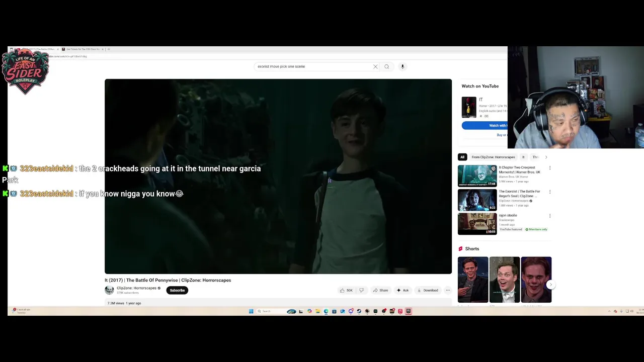Viewport: 644px width, 362px height.
Task: Open the 'rajon stoolie' video thumbnail
Action: 477,224
